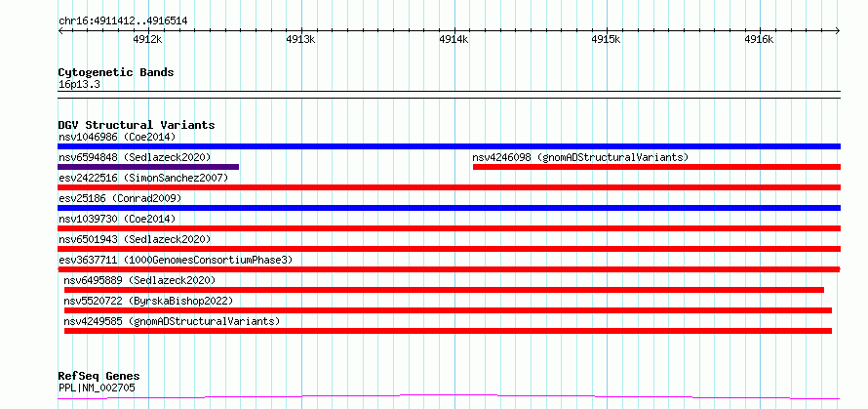Click the Cytogenetic Bands track title

click(116, 72)
